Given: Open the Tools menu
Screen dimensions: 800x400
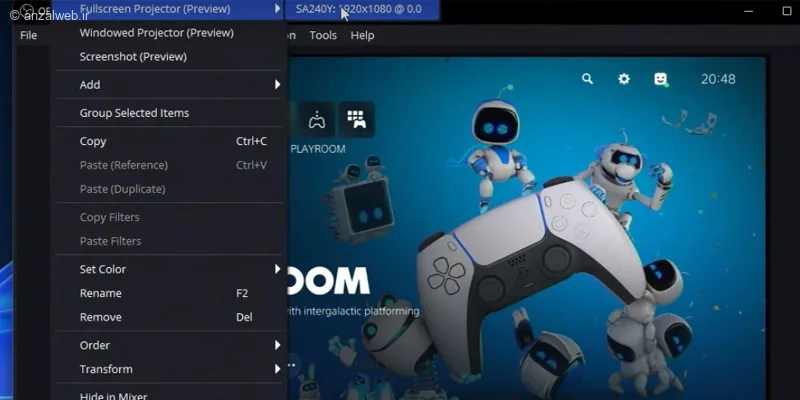Looking at the screenshot, I should point(323,35).
